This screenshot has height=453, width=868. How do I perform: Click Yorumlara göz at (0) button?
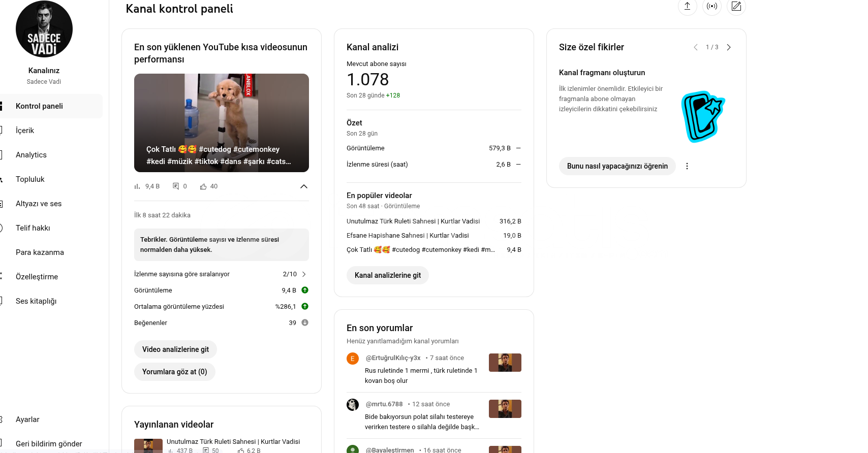point(175,372)
